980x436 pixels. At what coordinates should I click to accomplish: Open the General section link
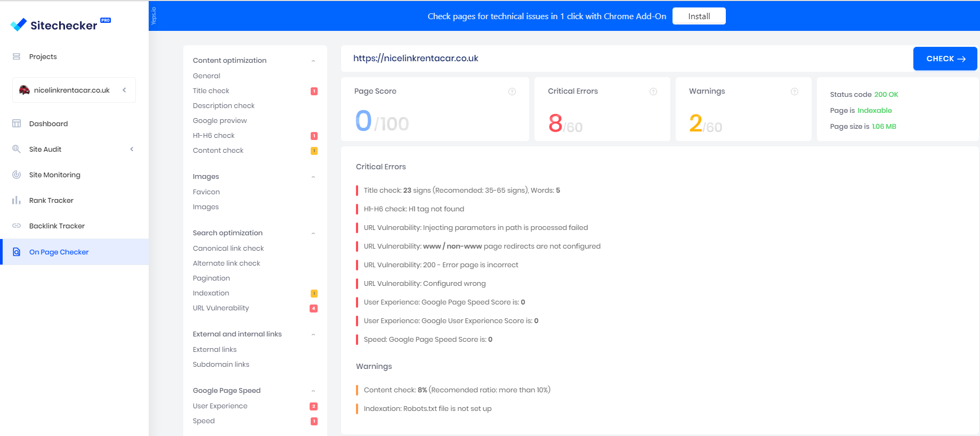pyautogui.click(x=207, y=76)
